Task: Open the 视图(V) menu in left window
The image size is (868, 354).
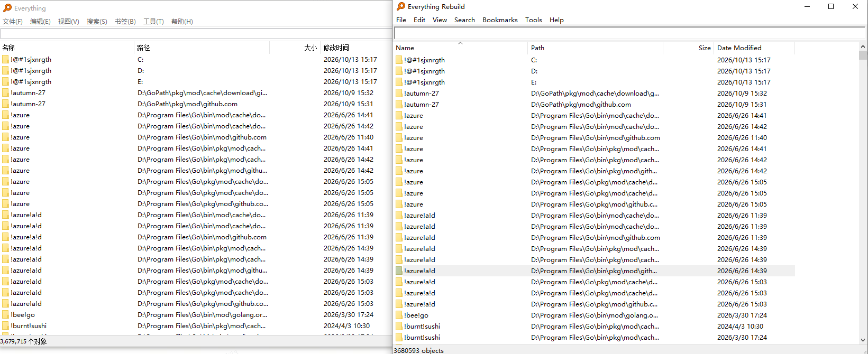Action: pos(69,22)
